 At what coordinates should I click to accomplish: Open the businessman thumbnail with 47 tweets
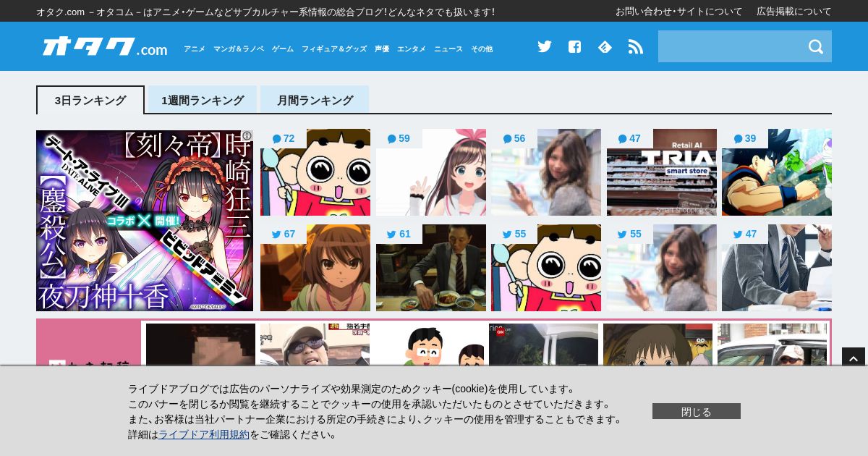[777, 268]
